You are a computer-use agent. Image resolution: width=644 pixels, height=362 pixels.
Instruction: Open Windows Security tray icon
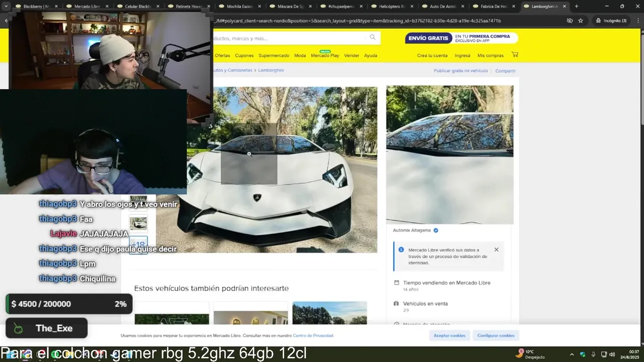[x=583, y=354]
